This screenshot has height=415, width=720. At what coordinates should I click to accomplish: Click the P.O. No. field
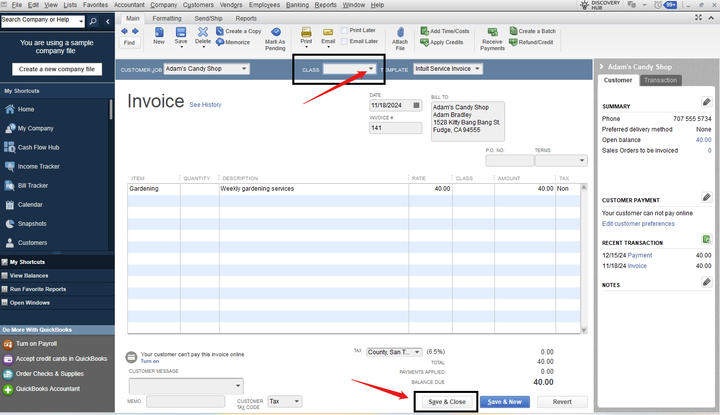[510, 161]
